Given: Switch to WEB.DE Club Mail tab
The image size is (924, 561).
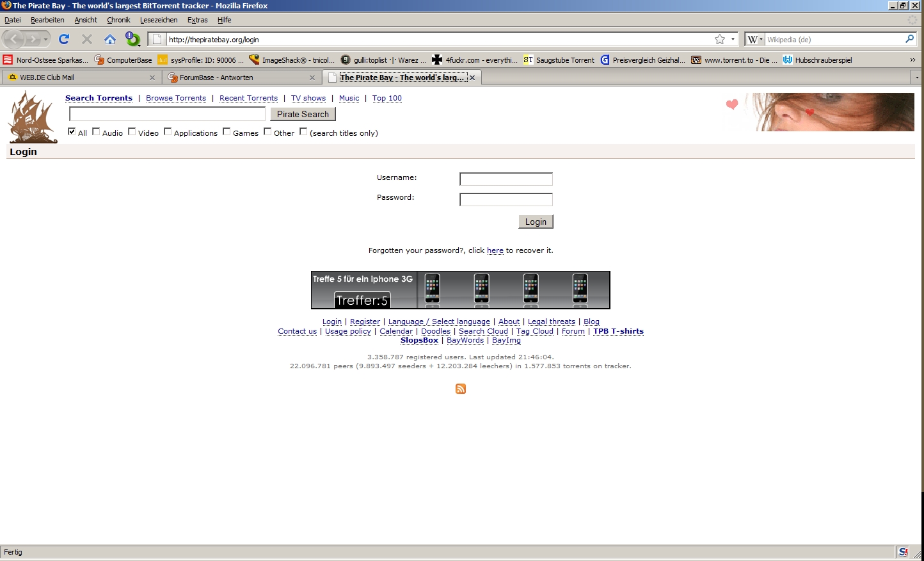Looking at the screenshot, I should (81, 77).
